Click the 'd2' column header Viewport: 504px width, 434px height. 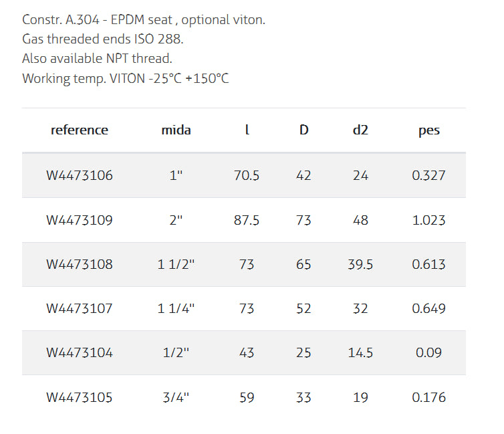[360, 130]
